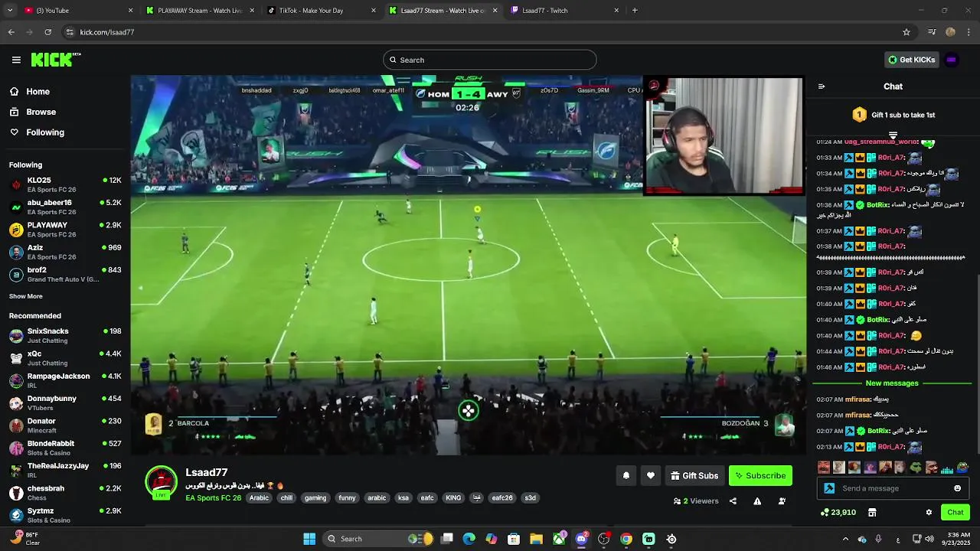Open Xbox app from taskbar
Image resolution: width=980 pixels, height=551 pixels.
559,539
